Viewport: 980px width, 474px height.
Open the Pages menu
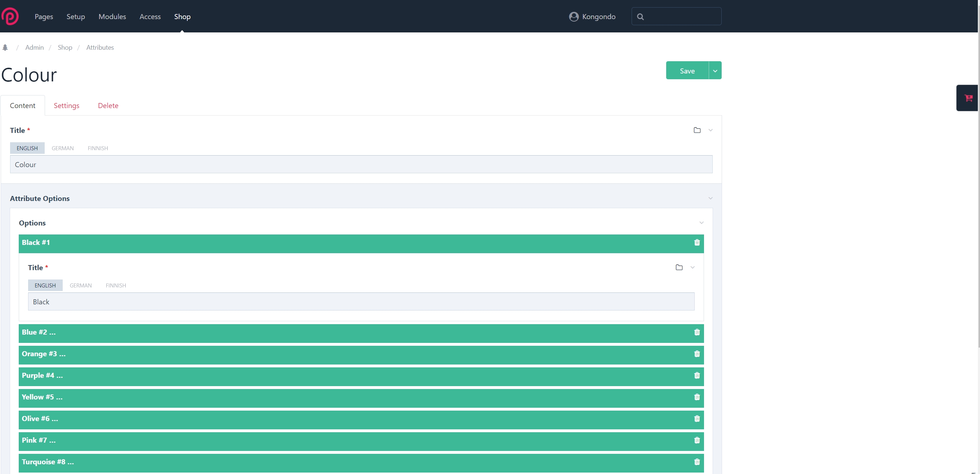44,16
